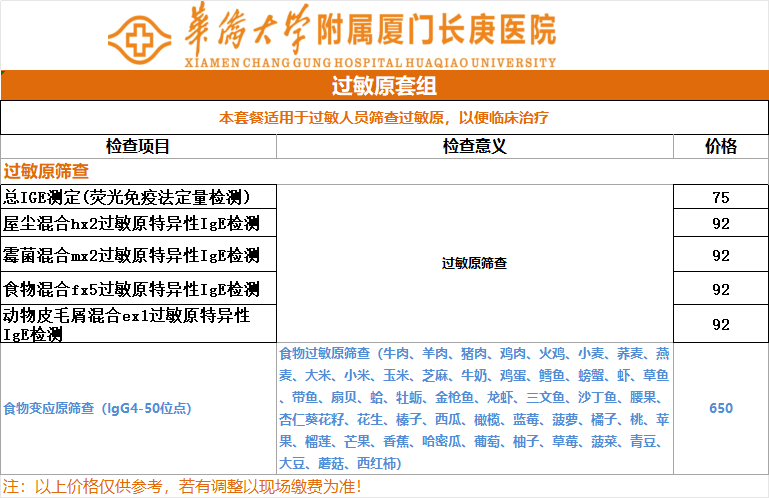This screenshot has height=498, width=769.
Task: Select the blue item 食物变应原筛查 (IgG4-50位点)
Action: (97, 408)
